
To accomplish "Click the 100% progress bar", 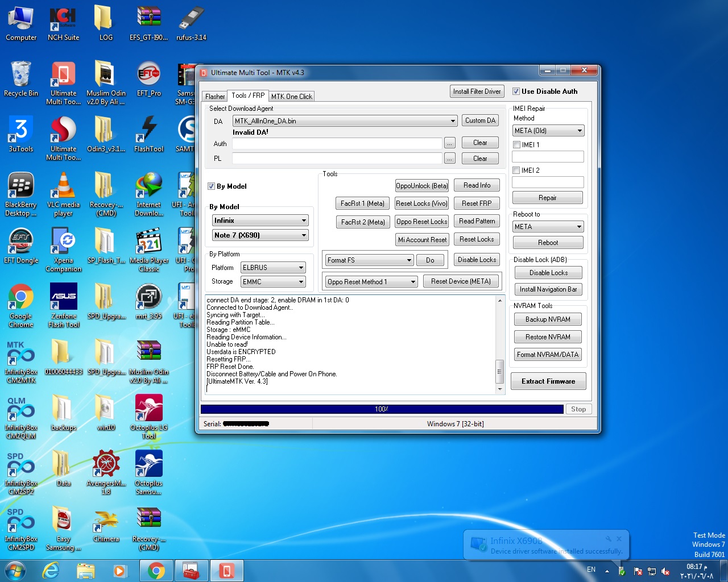I will 382,409.
